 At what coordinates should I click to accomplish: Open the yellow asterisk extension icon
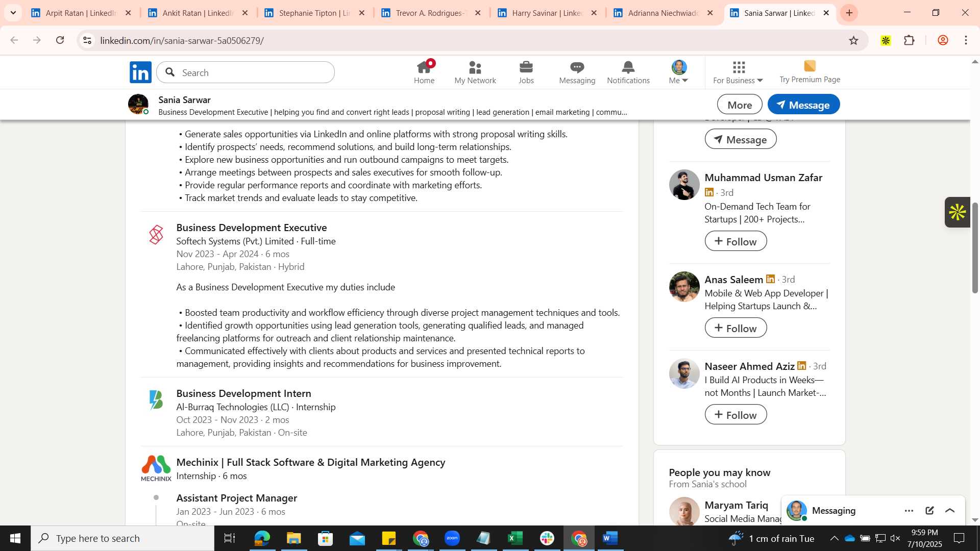coord(886,40)
